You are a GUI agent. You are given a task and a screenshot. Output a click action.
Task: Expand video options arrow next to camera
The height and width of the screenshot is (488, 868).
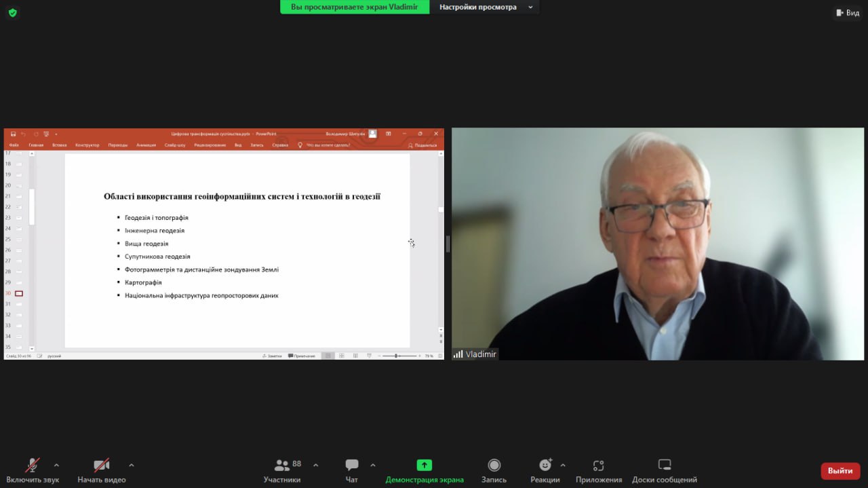coord(131,465)
